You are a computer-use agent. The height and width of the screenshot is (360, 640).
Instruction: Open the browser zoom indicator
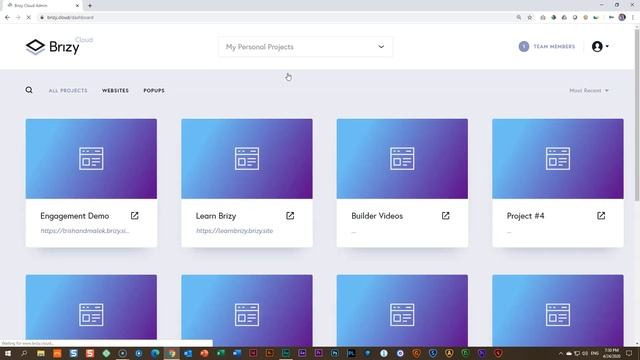tap(519, 18)
